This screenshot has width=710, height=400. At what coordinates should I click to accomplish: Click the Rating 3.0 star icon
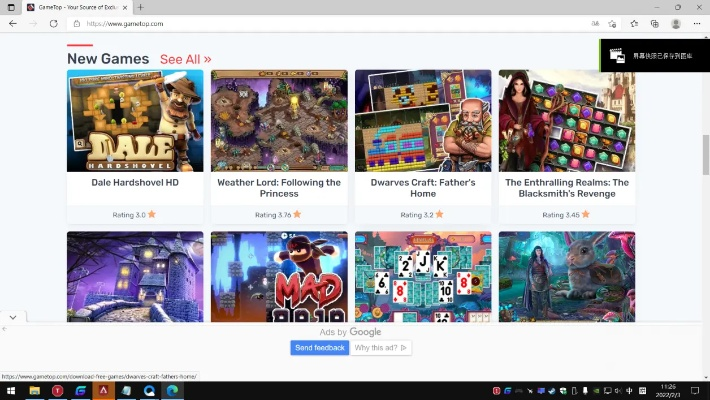tap(152, 214)
